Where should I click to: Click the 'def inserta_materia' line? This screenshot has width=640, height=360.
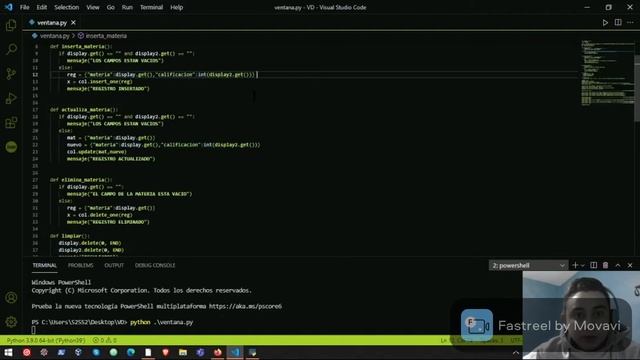pyautogui.click(x=81, y=47)
